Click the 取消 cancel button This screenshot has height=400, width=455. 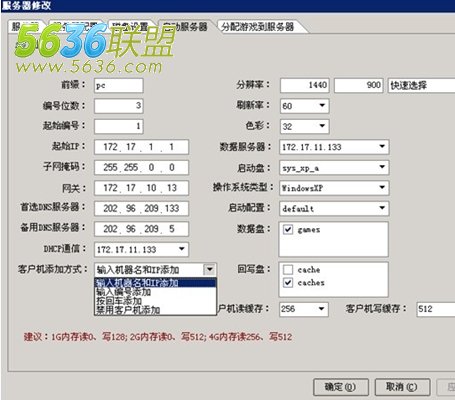402,387
